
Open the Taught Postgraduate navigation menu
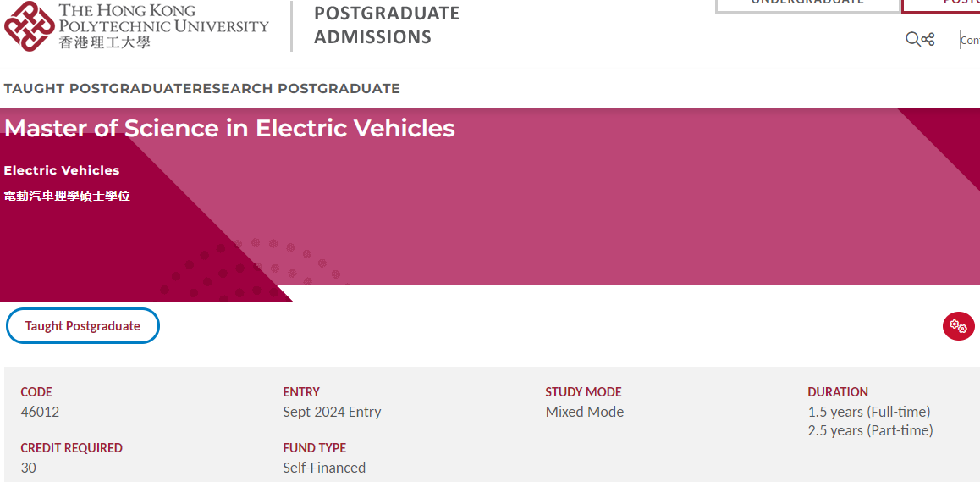pyautogui.click(x=98, y=89)
